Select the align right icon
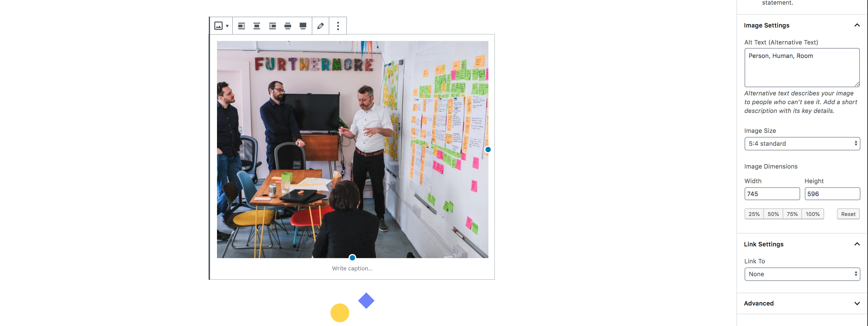The width and height of the screenshot is (868, 326). (272, 26)
